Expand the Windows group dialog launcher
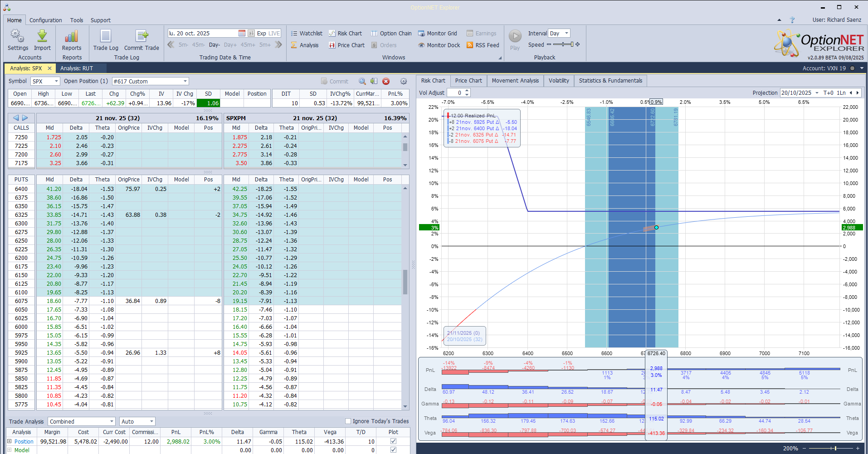 click(500, 58)
